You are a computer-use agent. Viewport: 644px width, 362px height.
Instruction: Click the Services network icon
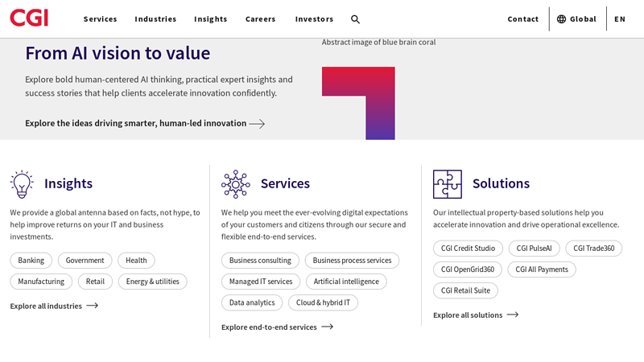[235, 184]
